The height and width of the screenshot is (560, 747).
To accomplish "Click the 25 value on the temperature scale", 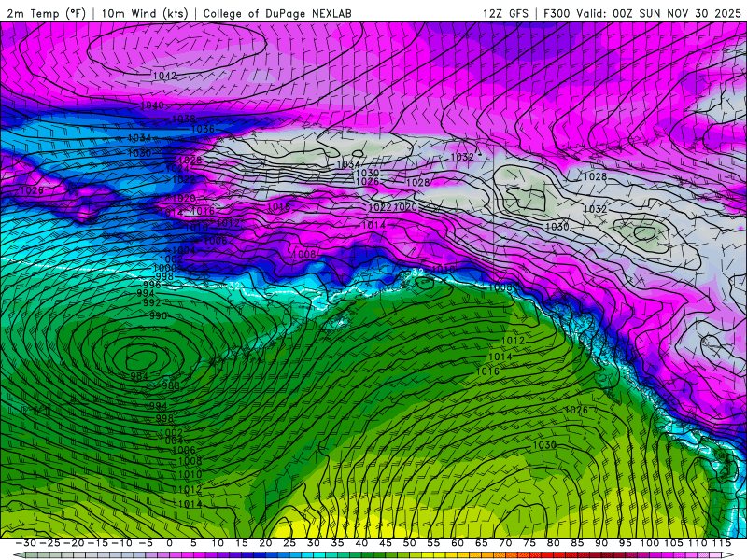I will pos(289,543).
